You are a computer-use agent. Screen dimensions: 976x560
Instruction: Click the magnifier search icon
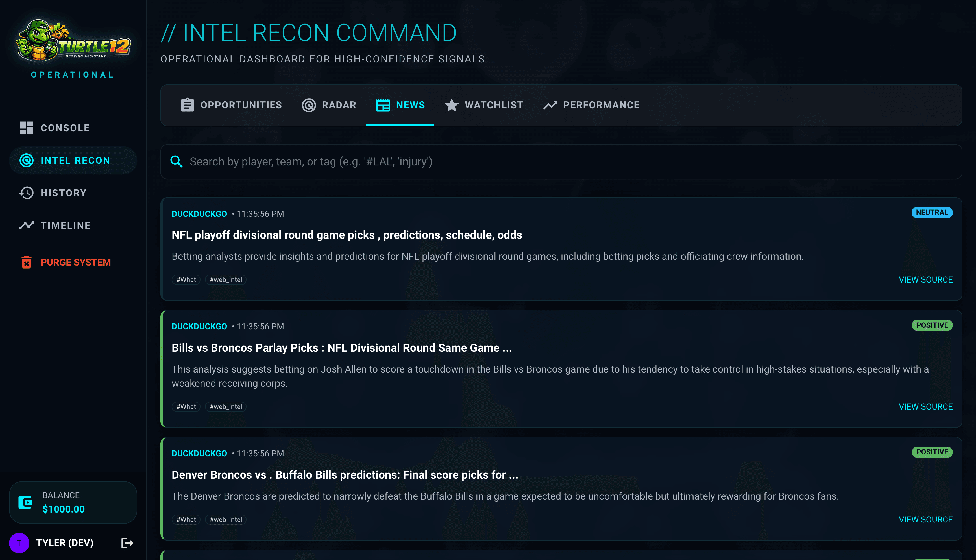coord(176,161)
